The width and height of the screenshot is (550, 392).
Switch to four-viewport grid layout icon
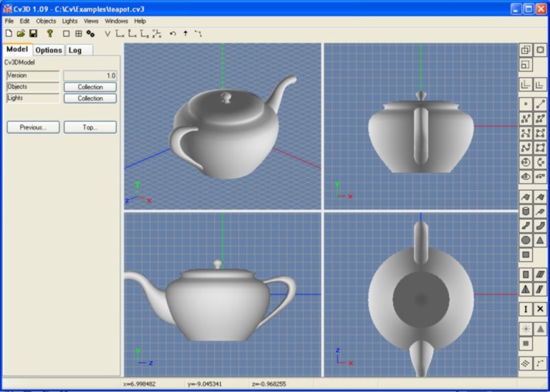78,34
